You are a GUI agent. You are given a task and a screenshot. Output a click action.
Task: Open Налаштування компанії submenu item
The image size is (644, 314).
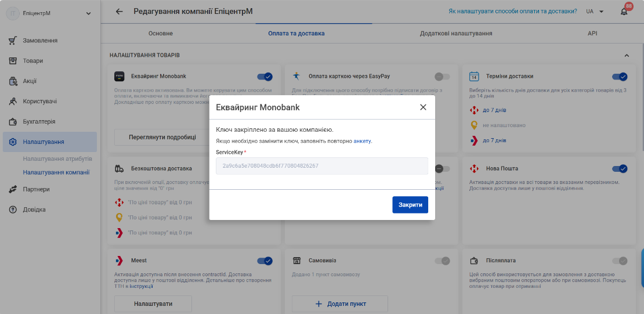pyautogui.click(x=56, y=172)
